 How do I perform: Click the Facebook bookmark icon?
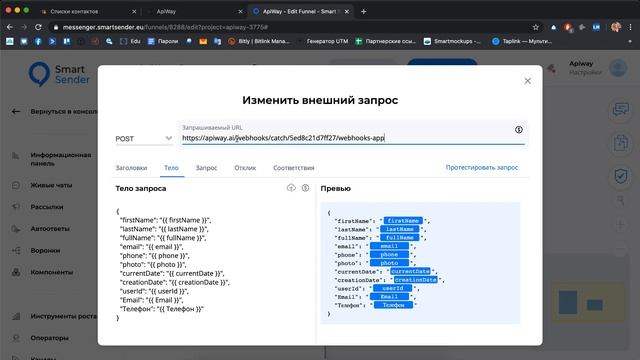click(38, 41)
